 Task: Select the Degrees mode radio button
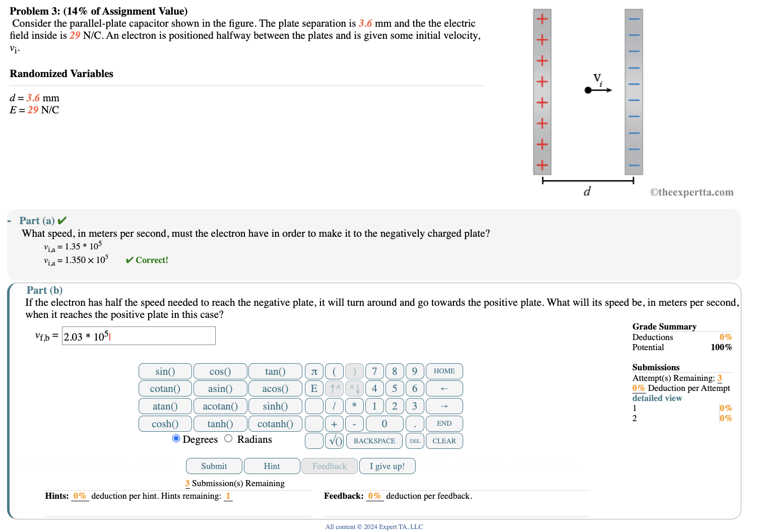tap(176, 439)
